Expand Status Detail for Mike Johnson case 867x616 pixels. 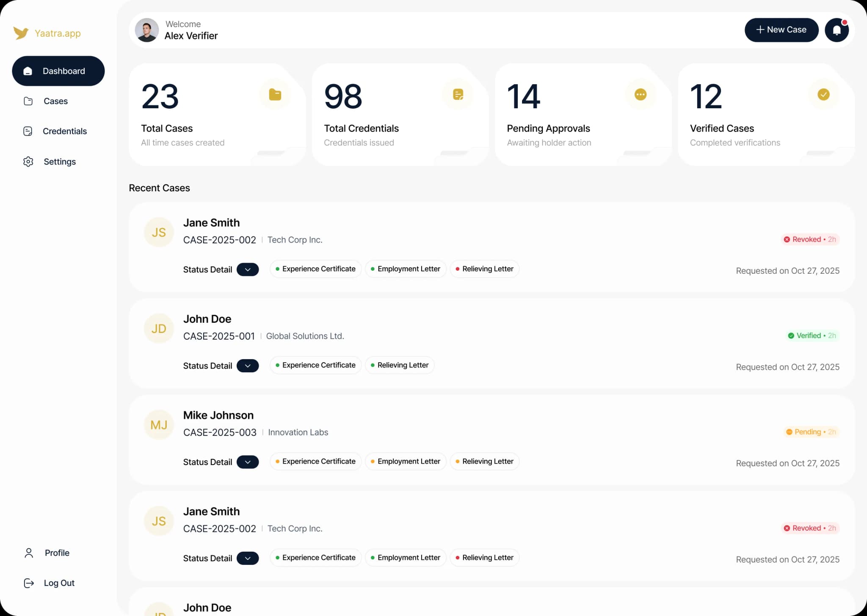(248, 462)
